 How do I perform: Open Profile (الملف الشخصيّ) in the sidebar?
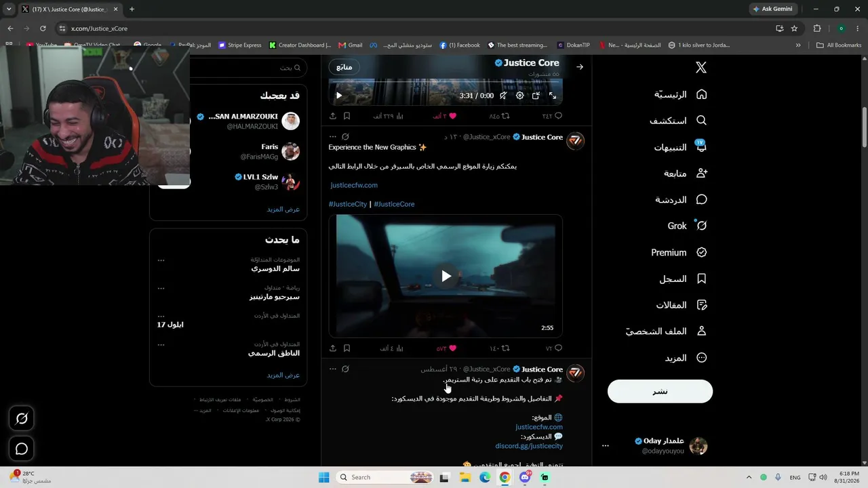tap(666, 331)
